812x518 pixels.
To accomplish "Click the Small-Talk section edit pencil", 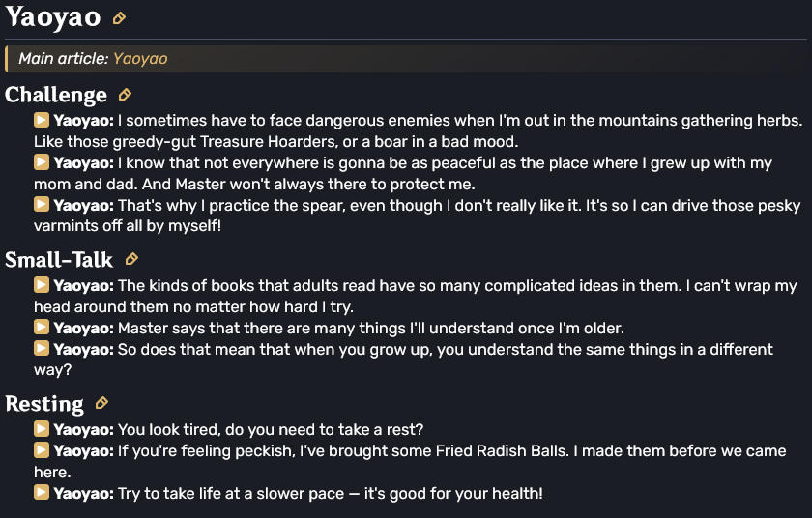I will 131,259.
